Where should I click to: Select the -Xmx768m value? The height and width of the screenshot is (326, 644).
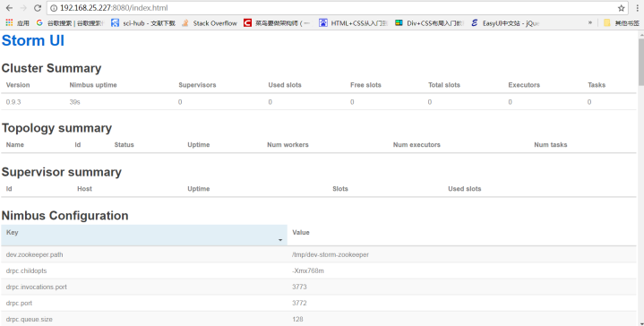tap(307, 270)
